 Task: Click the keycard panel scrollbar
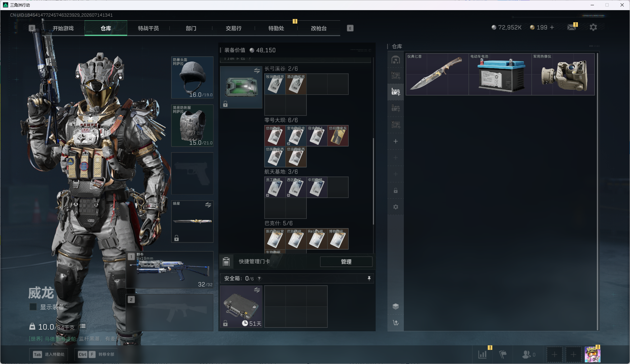tap(373, 181)
